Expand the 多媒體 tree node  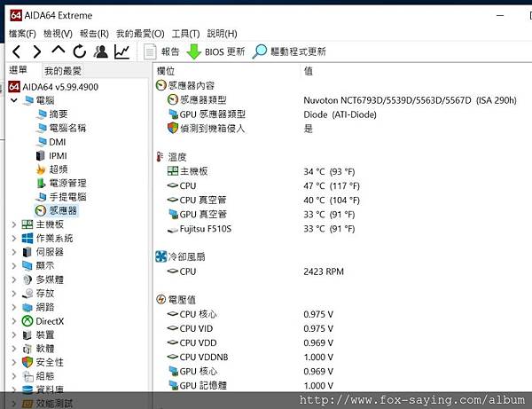click(14, 279)
